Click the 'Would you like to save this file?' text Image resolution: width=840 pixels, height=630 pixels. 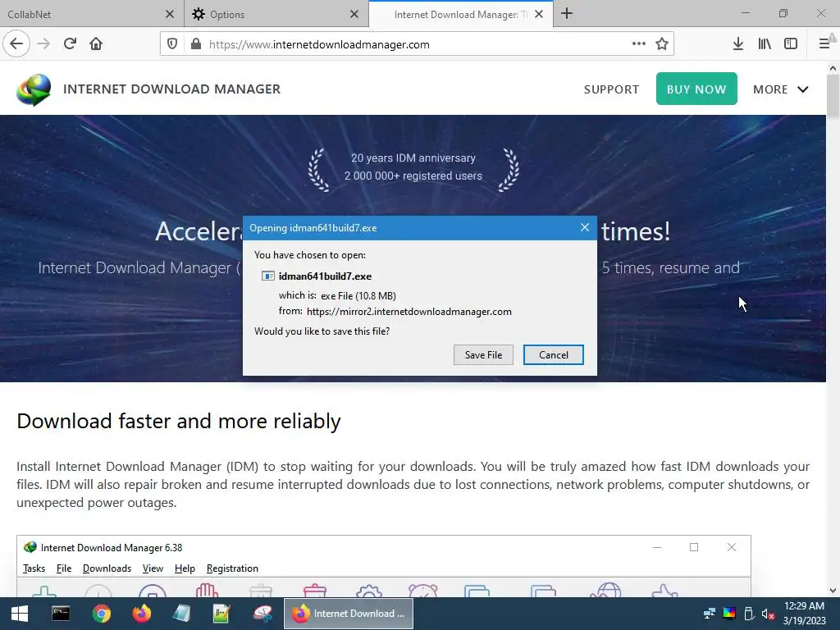pyautogui.click(x=322, y=331)
